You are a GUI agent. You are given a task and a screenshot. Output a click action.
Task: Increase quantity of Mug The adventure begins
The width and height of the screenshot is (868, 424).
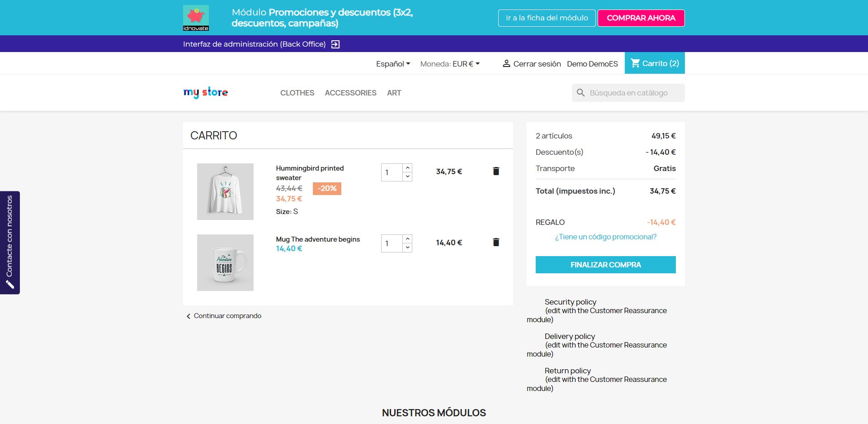pyautogui.click(x=407, y=239)
